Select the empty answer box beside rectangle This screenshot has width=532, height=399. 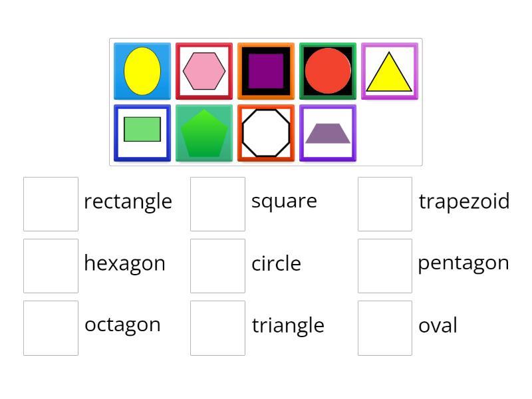pos(51,204)
